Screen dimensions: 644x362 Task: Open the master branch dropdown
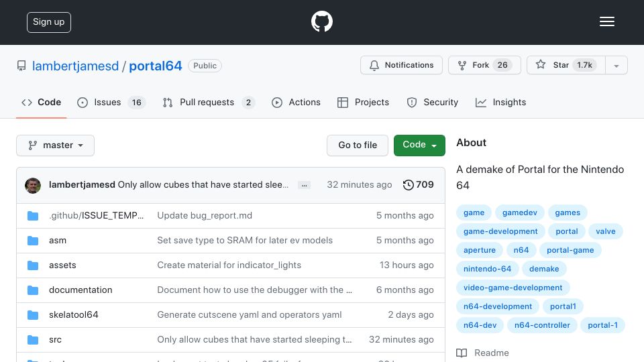tap(56, 145)
